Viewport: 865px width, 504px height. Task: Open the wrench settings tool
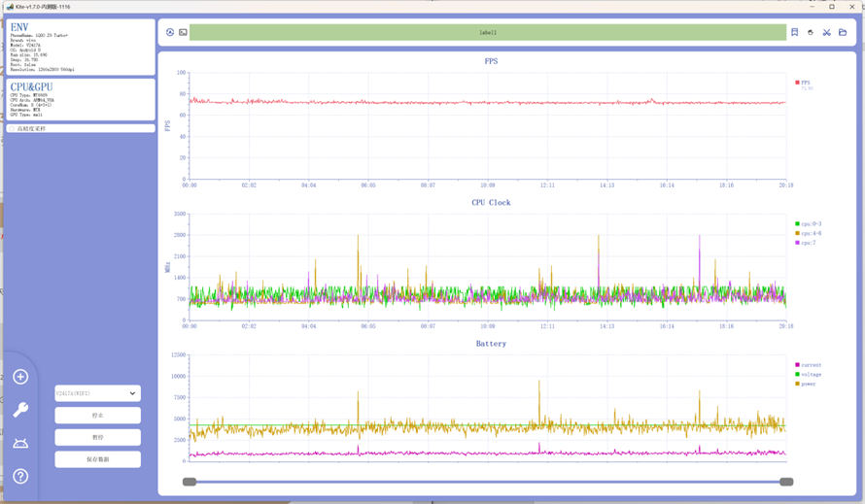20,410
